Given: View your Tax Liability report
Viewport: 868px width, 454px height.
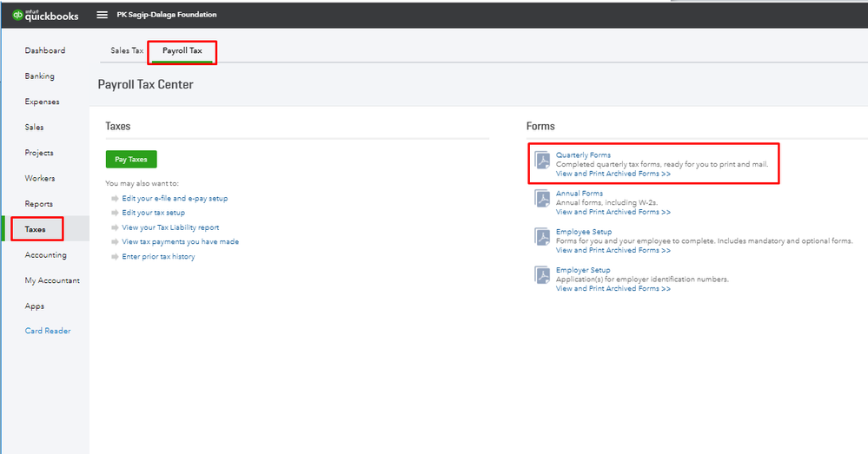Looking at the screenshot, I should [170, 227].
